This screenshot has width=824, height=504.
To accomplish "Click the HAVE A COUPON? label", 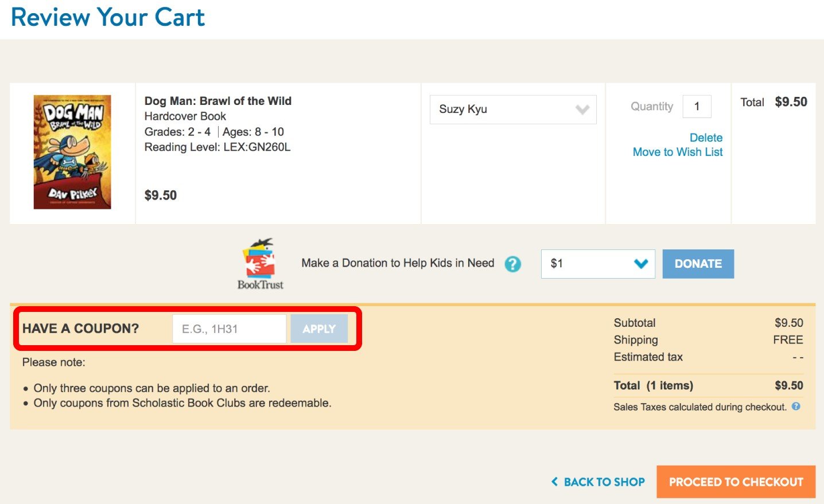I will (80, 329).
